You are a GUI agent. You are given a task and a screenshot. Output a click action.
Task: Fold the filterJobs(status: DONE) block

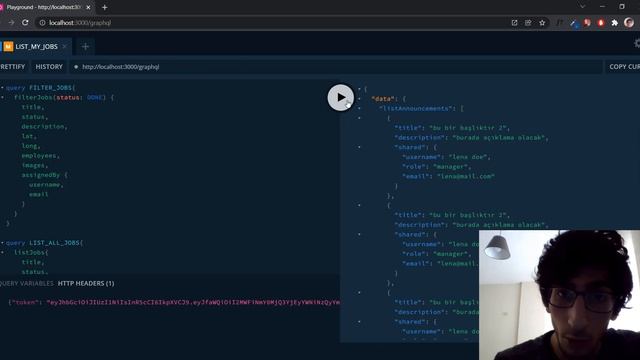point(2,98)
